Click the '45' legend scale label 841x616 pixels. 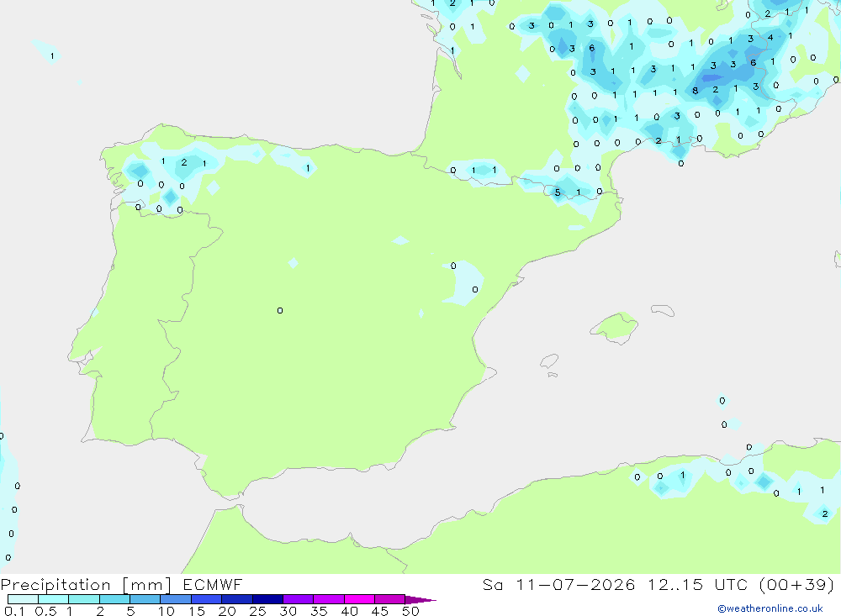380,611
